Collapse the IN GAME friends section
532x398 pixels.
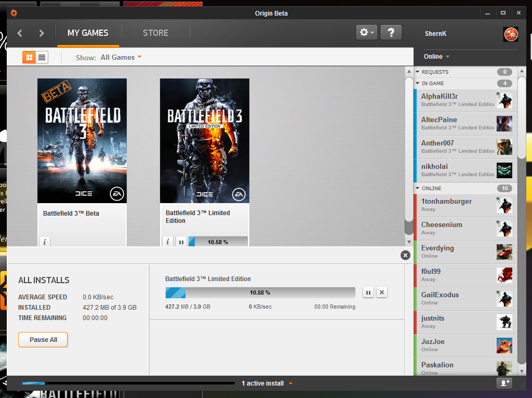coord(417,83)
